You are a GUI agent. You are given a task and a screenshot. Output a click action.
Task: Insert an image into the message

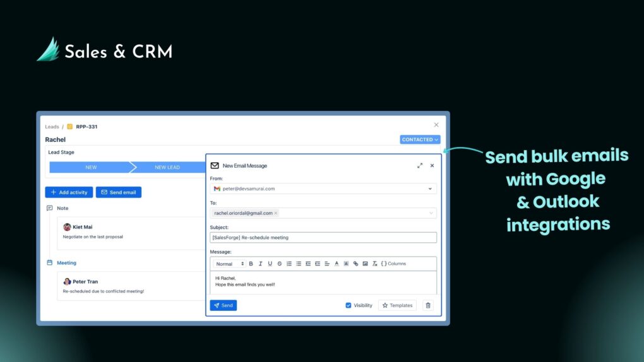tap(365, 264)
